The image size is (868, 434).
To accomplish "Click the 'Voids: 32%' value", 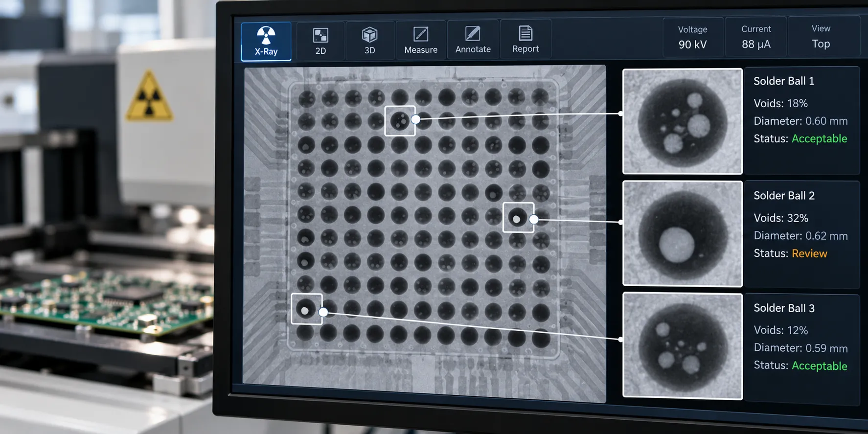I will click(x=781, y=218).
